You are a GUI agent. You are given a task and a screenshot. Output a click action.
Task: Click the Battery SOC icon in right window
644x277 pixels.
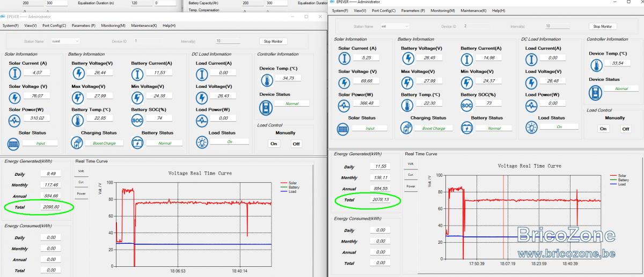[467, 106]
